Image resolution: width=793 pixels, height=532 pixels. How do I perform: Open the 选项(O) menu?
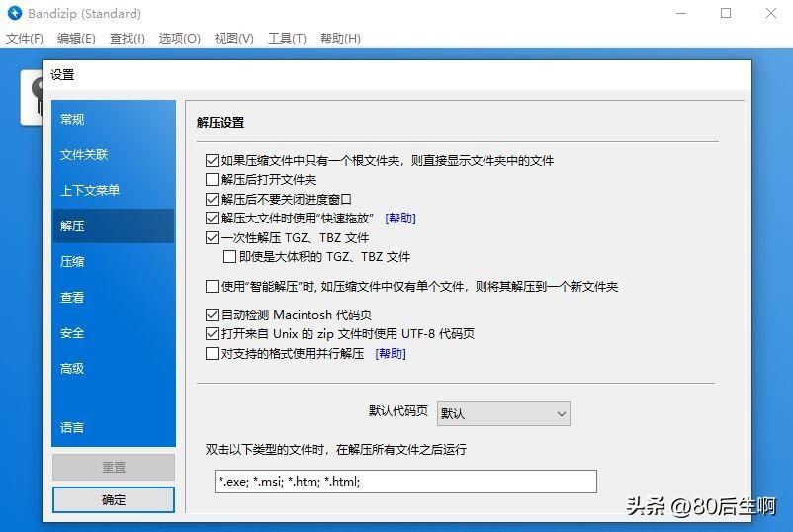click(180, 39)
